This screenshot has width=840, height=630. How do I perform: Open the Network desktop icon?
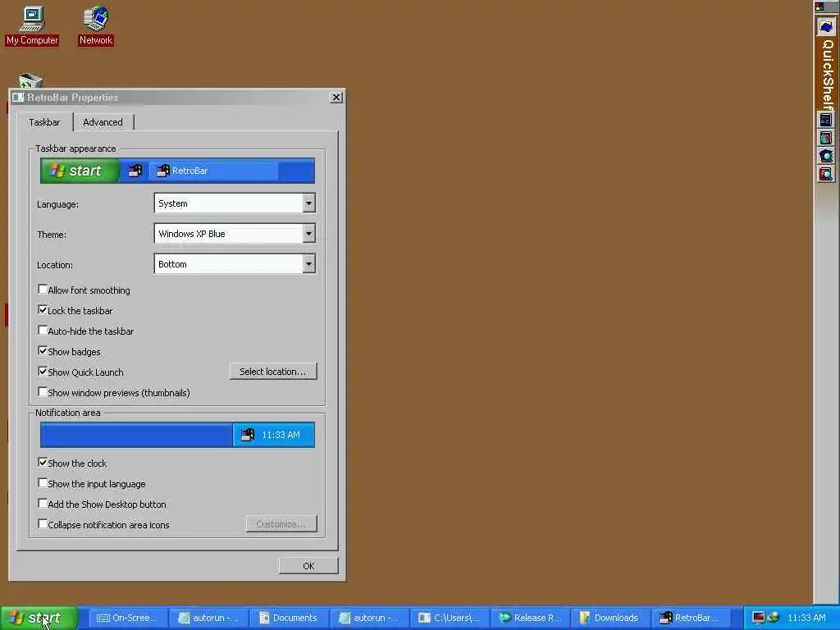tap(96, 26)
